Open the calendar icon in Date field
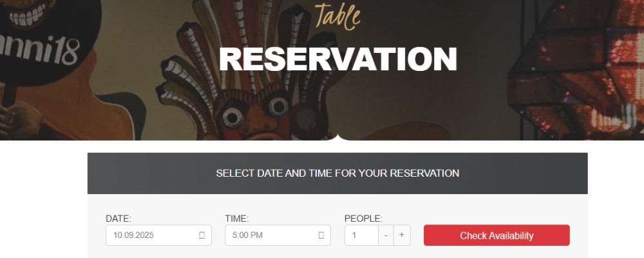 [202, 235]
